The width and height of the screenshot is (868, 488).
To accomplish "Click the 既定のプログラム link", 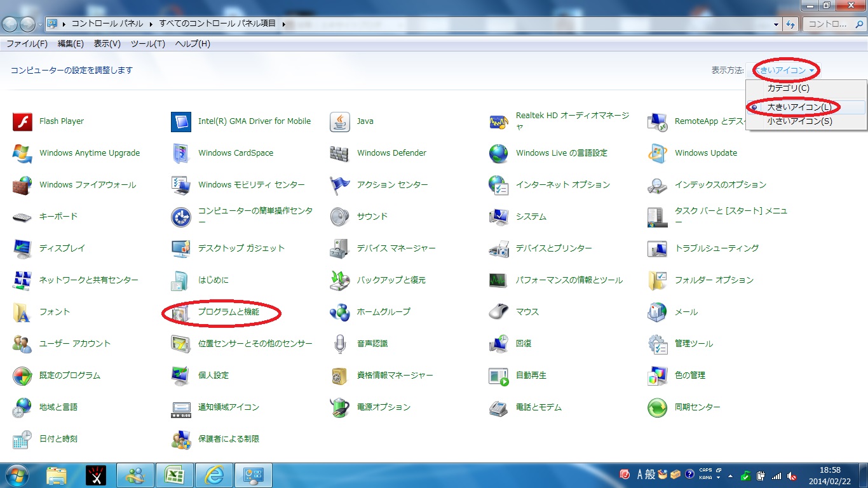I will [70, 376].
